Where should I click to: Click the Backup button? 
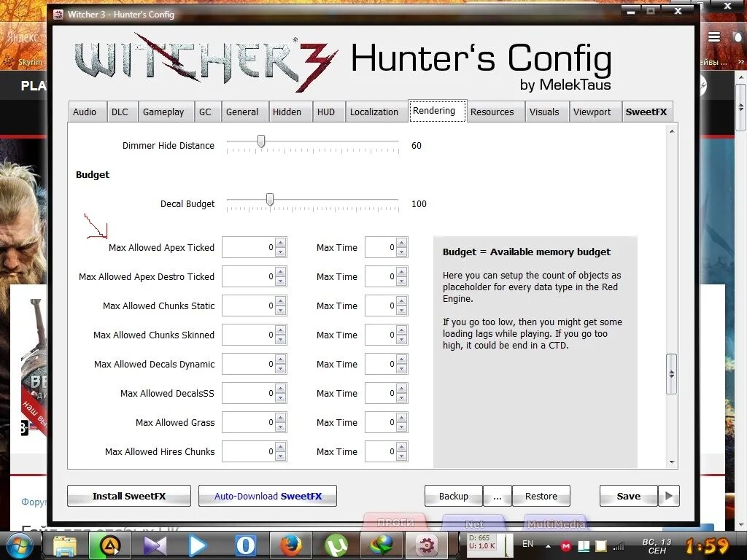click(454, 496)
